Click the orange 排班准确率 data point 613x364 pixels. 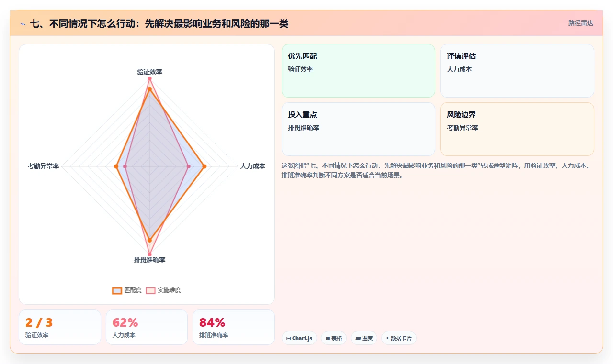[x=149, y=240]
